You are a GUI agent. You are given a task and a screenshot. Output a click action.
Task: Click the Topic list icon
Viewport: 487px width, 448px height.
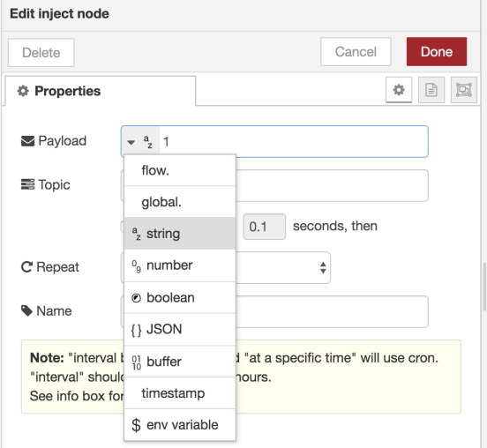coord(27,184)
